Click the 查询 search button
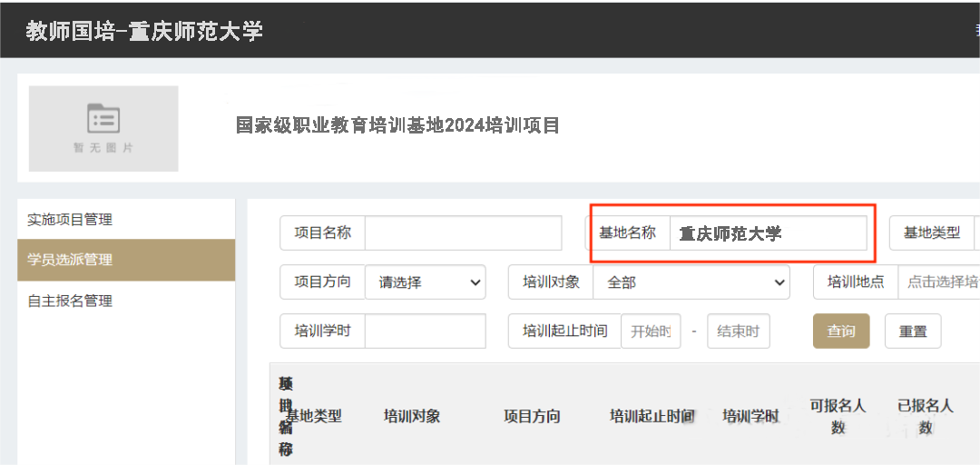Screen dimensions: 980x465 click(840, 331)
